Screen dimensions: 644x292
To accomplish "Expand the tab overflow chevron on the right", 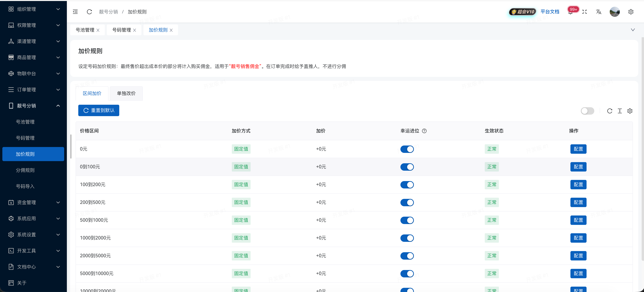I will coord(633,30).
